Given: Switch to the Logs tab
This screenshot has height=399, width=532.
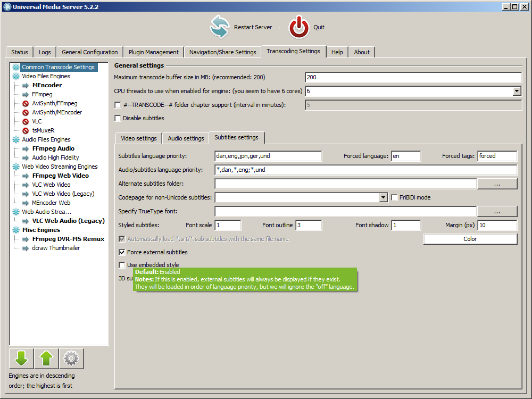Looking at the screenshot, I should (x=45, y=52).
